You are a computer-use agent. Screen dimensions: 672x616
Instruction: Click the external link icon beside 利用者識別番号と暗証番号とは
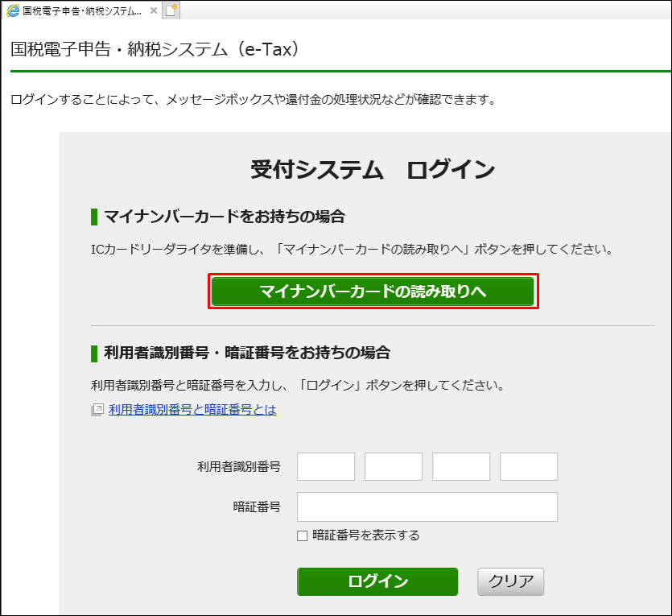point(97,410)
